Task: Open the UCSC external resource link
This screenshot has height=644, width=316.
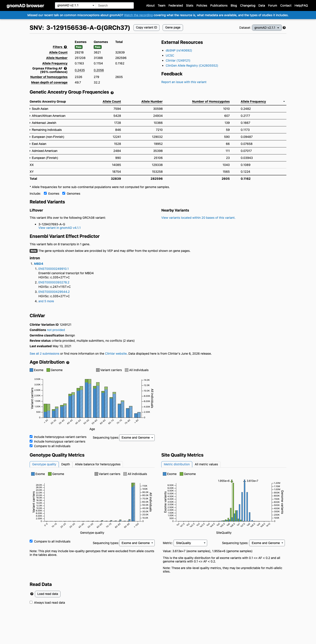Action: point(170,55)
